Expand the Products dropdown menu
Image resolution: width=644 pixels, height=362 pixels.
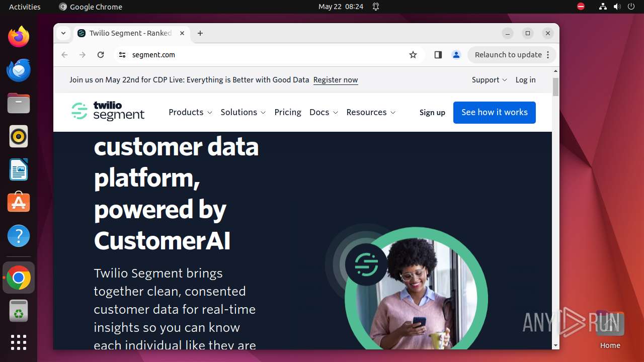tap(190, 112)
